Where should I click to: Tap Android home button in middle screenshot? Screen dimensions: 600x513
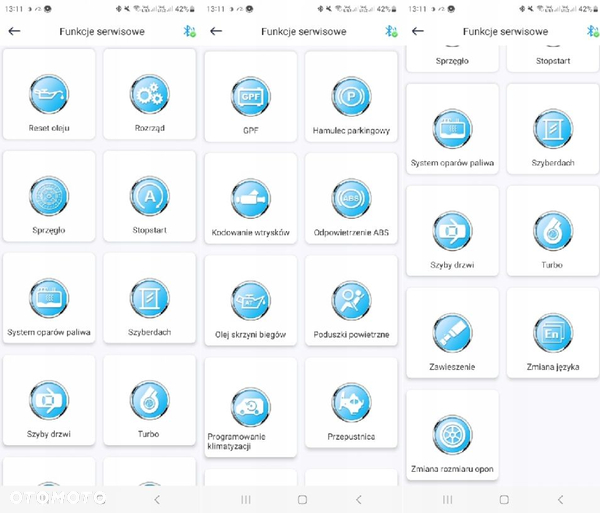[302, 499]
